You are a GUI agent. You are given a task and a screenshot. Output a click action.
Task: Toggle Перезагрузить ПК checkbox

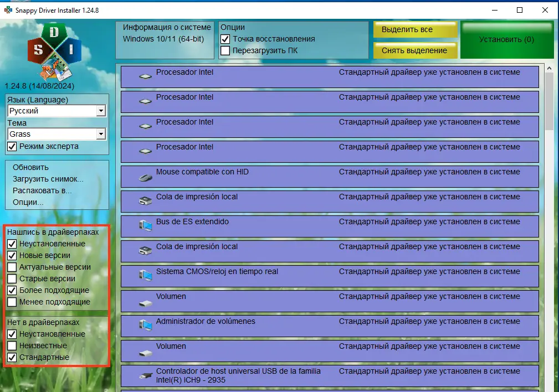(x=225, y=50)
